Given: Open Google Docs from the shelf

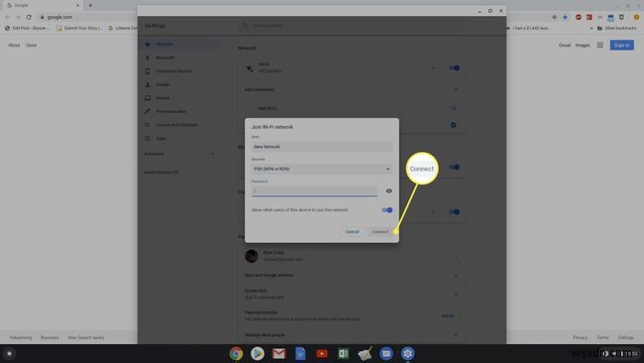Looking at the screenshot, I should pos(300,353).
